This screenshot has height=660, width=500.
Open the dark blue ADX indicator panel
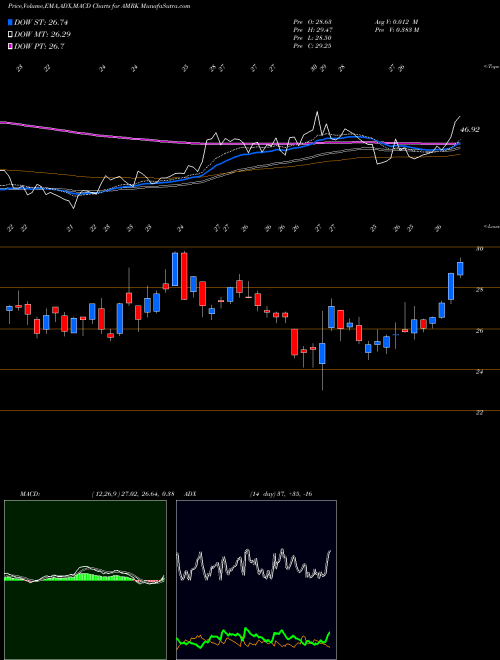click(256, 580)
